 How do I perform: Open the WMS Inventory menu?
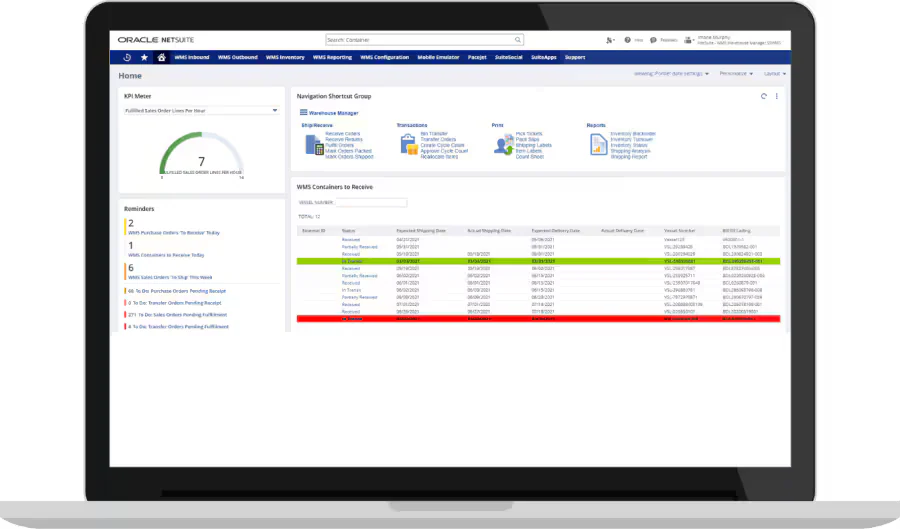pyautogui.click(x=285, y=57)
